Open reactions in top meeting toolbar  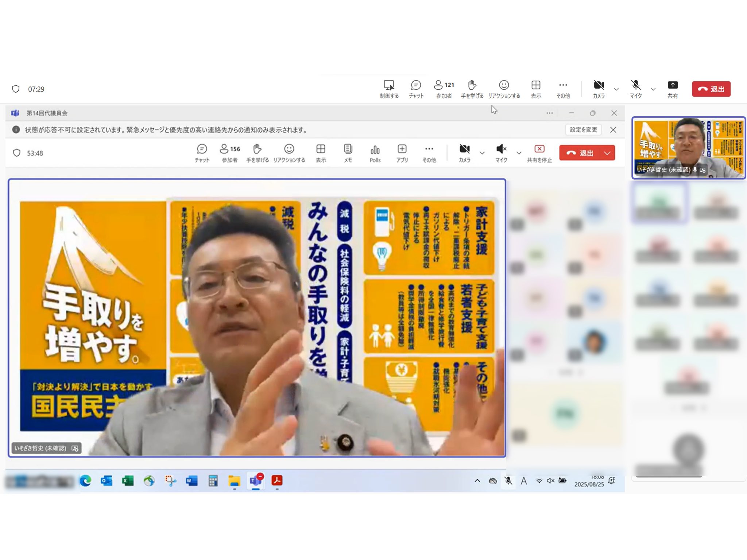[504, 89]
